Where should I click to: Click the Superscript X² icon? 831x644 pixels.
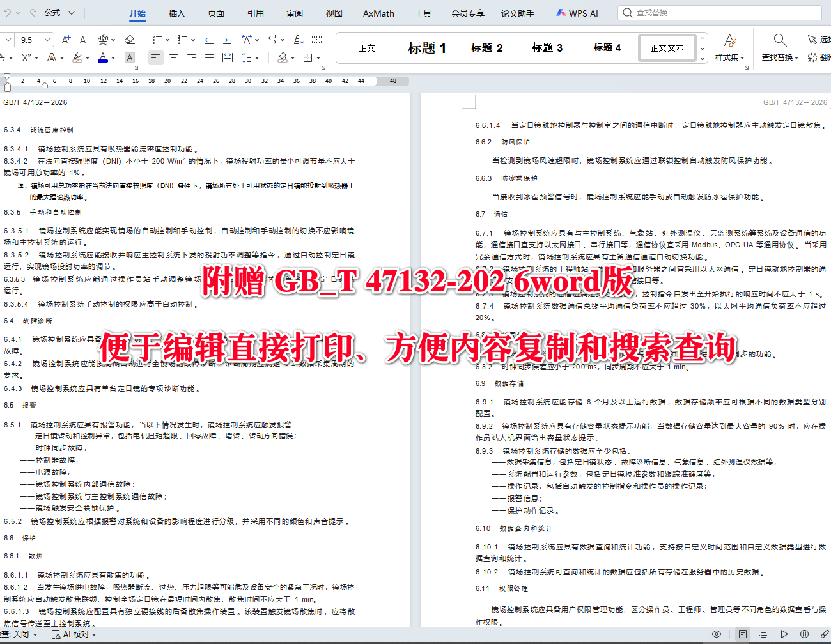coord(25,57)
